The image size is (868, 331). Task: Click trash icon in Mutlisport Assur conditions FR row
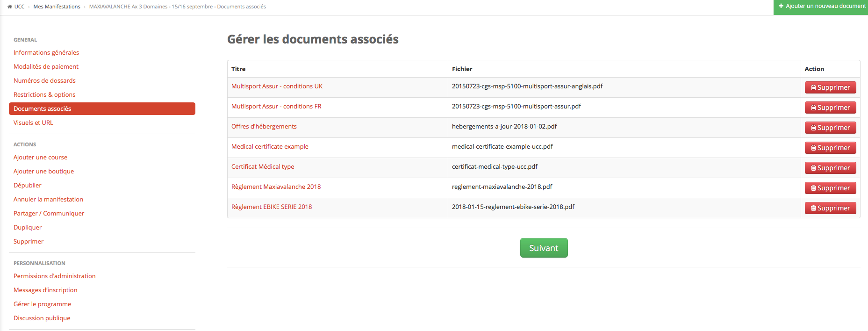[813, 108]
